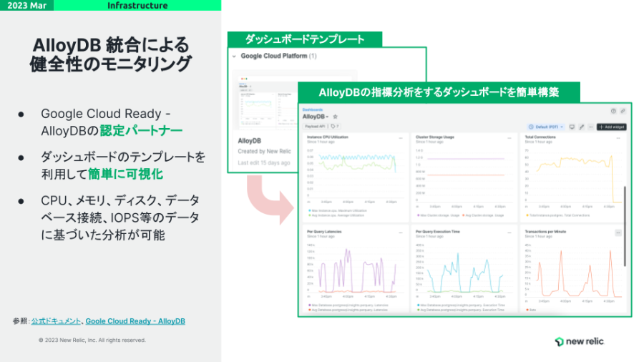The width and height of the screenshot is (644, 362).
Task: Open dashboard ellipsis menu beside the pencil icon
Action: [591, 127]
